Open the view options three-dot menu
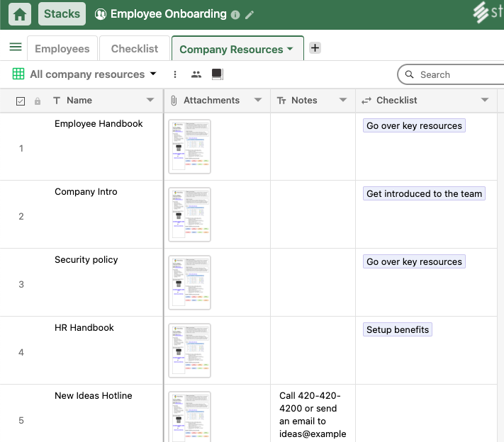This screenshot has height=442, width=504. [175, 74]
